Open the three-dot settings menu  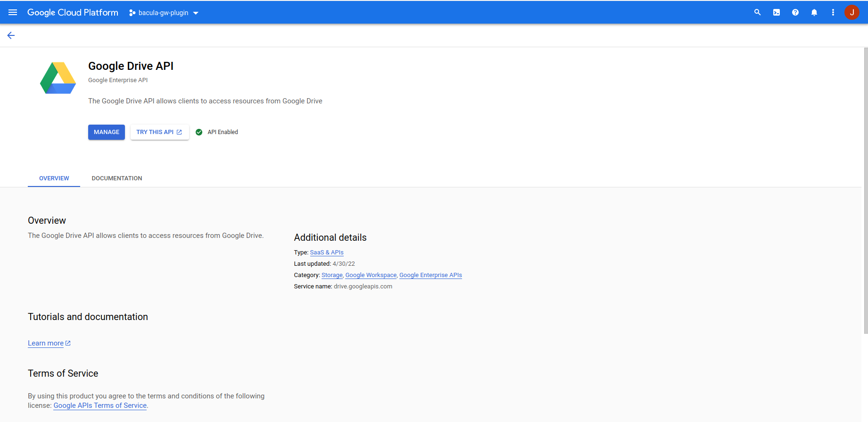833,12
